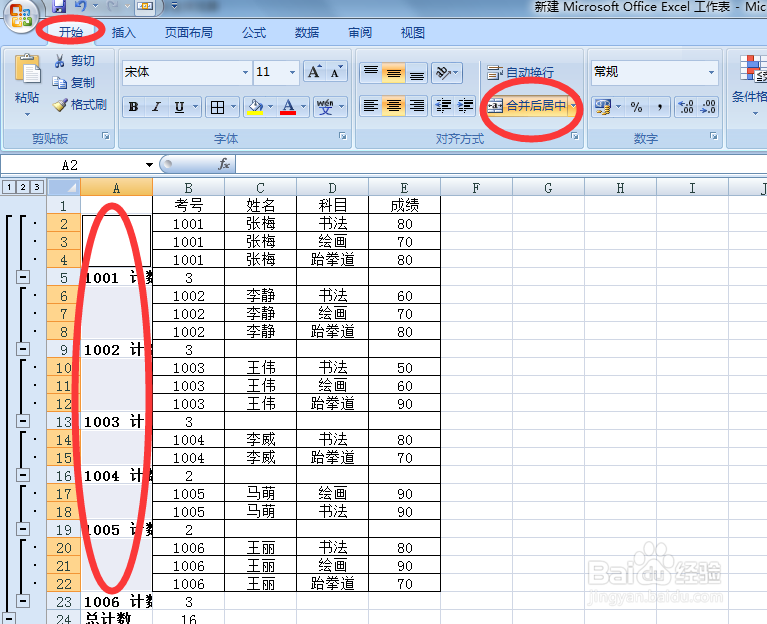Collapse the 1003 group at row 13
Viewport: 767px width, 624px height.
click(23, 421)
